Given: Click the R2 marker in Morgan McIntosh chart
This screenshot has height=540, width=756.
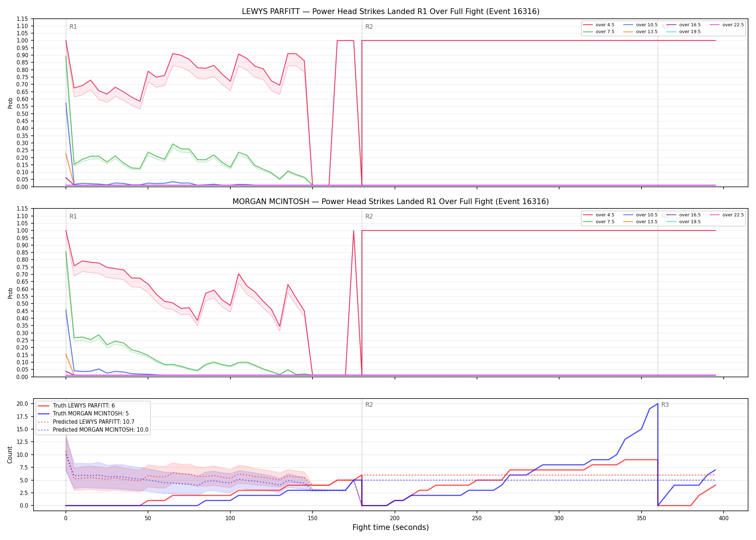Looking at the screenshot, I should pos(369,216).
